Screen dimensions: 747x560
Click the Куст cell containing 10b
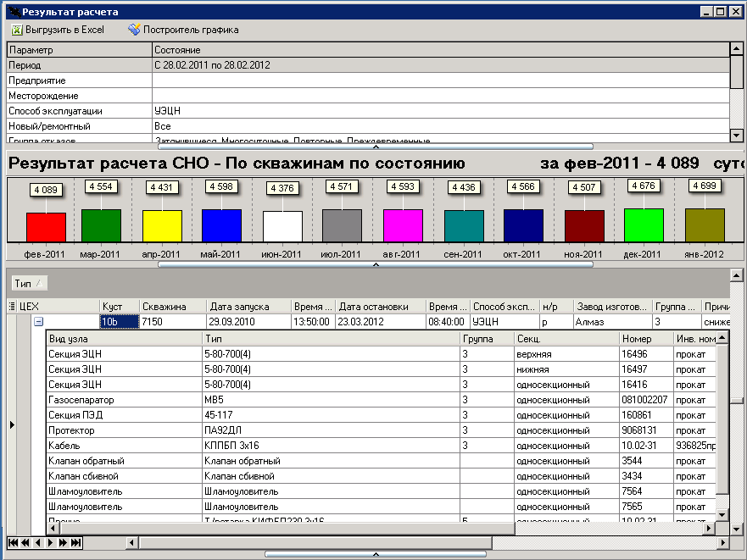tap(119, 322)
